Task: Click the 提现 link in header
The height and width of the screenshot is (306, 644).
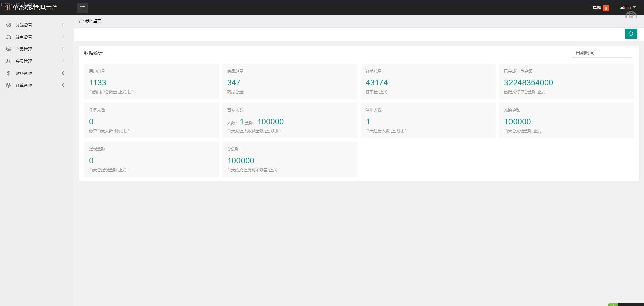Action: pyautogui.click(x=596, y=8)
